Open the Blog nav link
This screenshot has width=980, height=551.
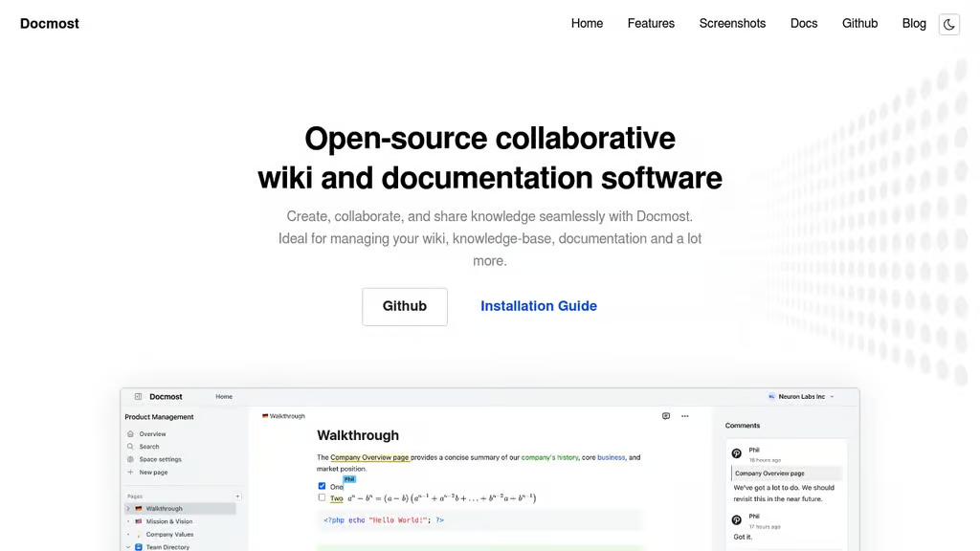[x=914, y=24]
